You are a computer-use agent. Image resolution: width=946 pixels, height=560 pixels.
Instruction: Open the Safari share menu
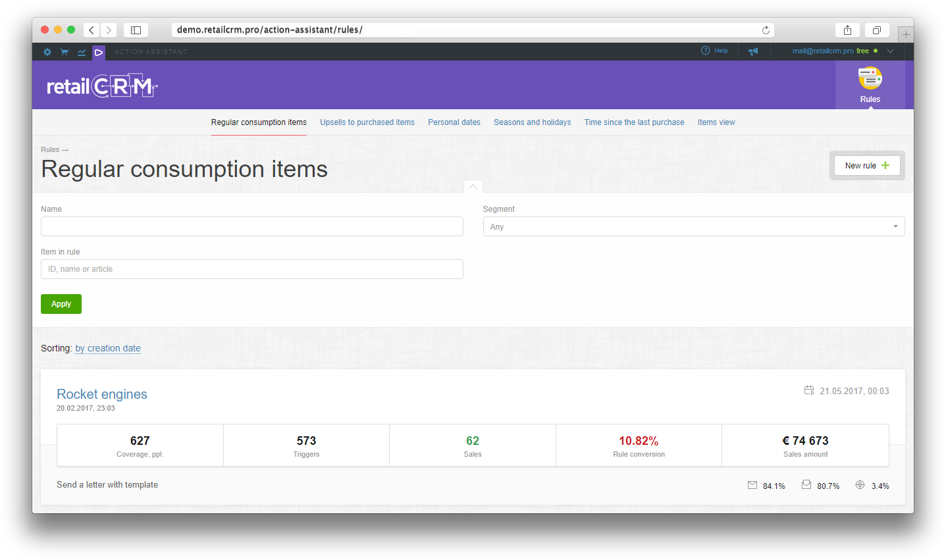[847, 30]
